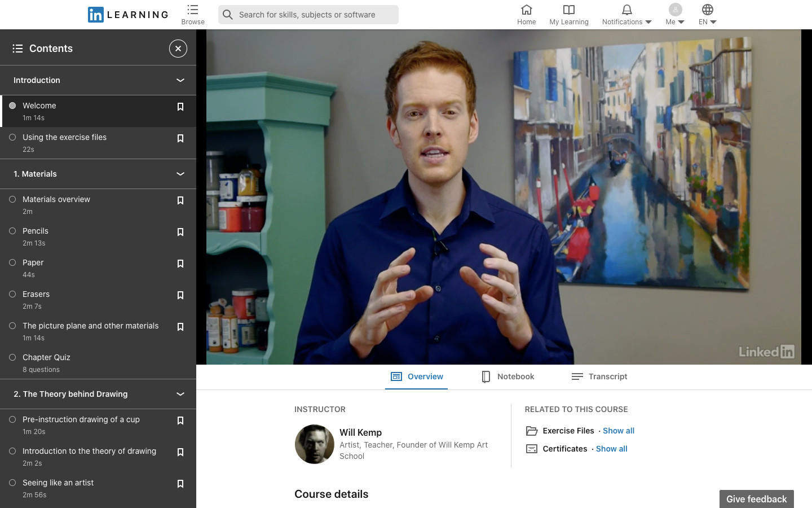Close the Contents sidebar
The image size is (812, 508).
tap(178, 49)
